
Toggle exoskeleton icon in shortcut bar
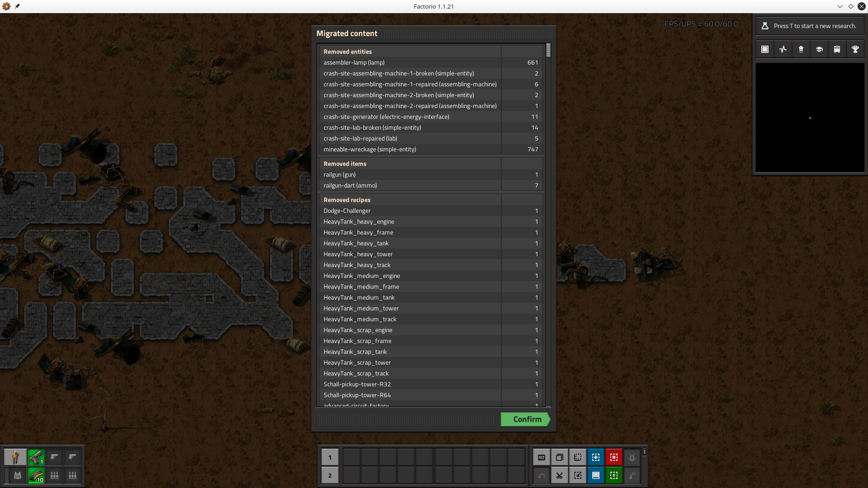click(x=632, y=475)
